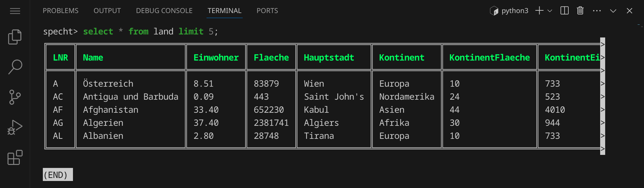644x188 pixels.
Task: Open the Search view in sidebar
Action: (15, 67)
